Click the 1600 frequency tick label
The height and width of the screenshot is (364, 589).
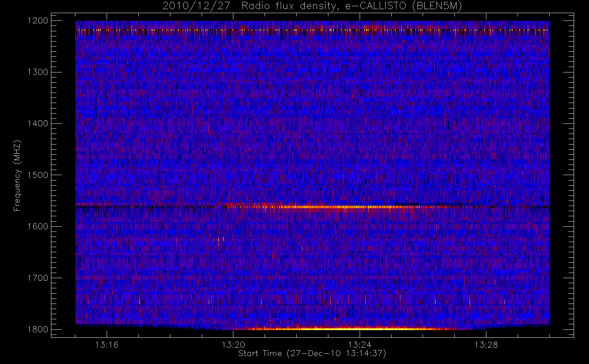tap(38, 226)
